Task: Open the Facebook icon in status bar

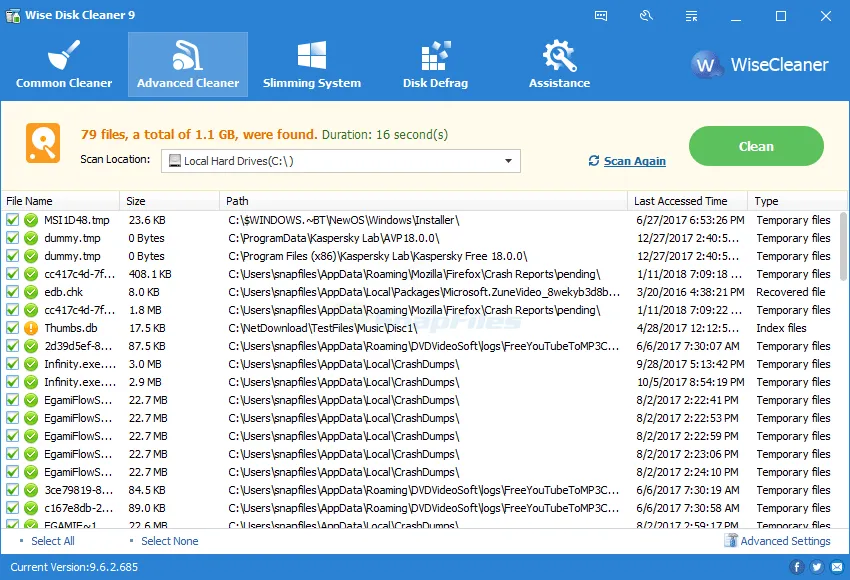Action: pos(796,567)
